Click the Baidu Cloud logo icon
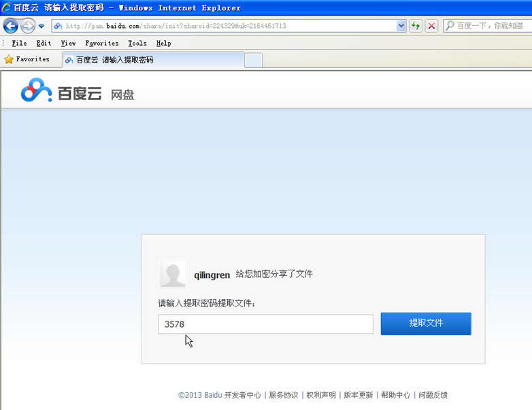 click(36, 90)
